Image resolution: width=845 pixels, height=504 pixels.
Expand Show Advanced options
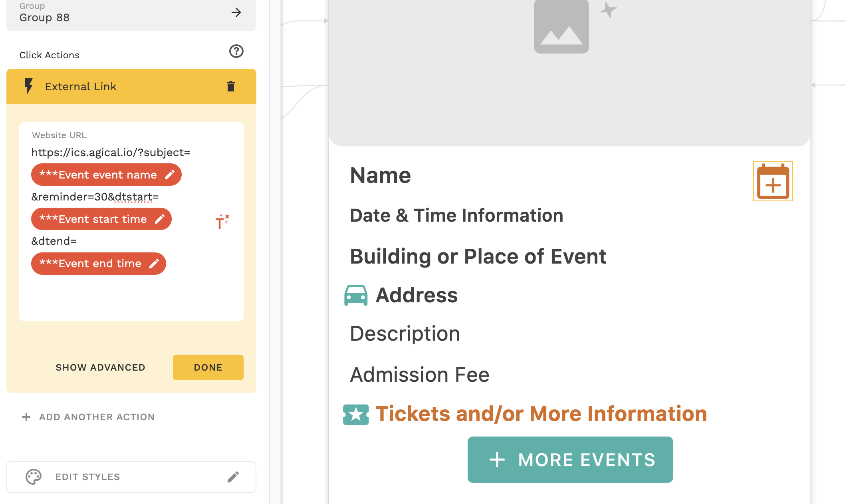click(100, 367)
